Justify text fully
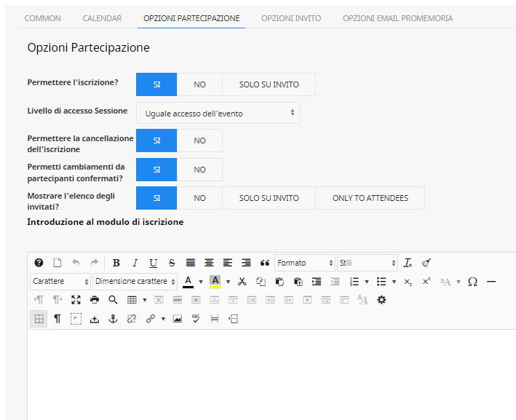Viewport: 516px width, 420px height. coord(190,263)
